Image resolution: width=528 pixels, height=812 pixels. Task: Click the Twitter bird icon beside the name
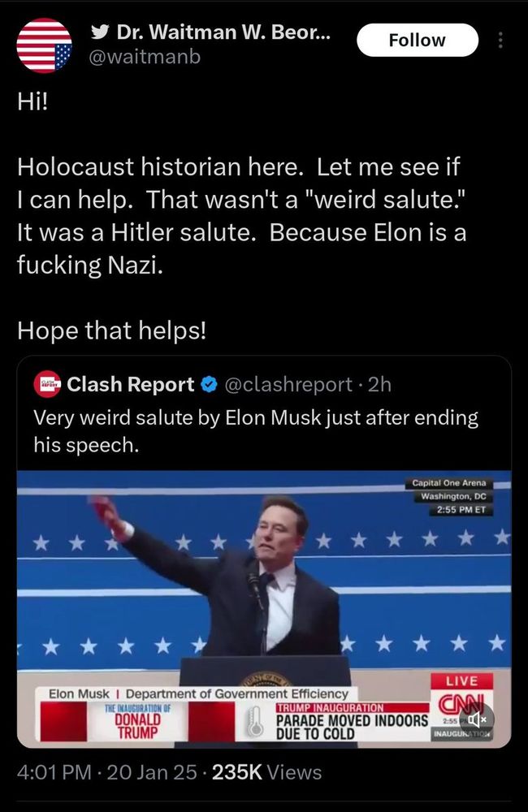pyautogui.click(x=100, y=32)
